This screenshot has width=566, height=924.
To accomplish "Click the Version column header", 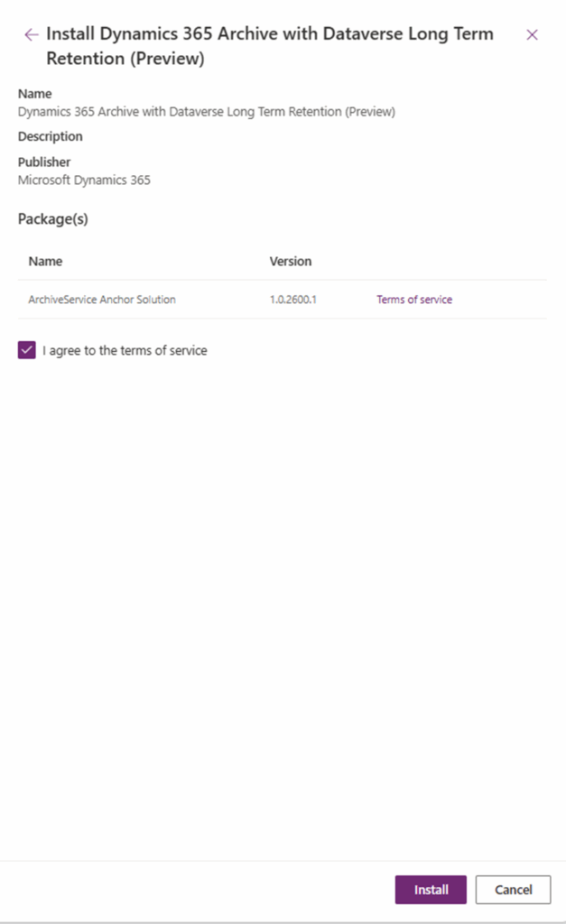I will tap(291, 262).
